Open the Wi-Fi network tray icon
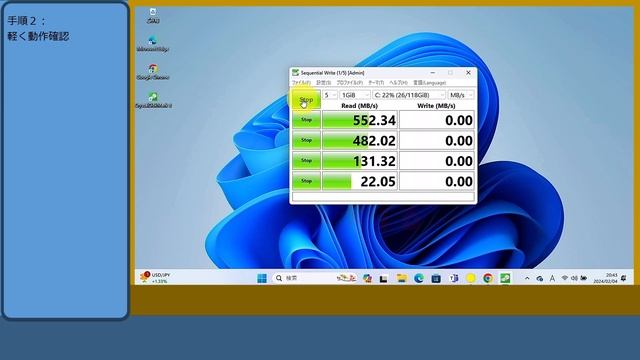Screen dimensions: 640x360 564,278
